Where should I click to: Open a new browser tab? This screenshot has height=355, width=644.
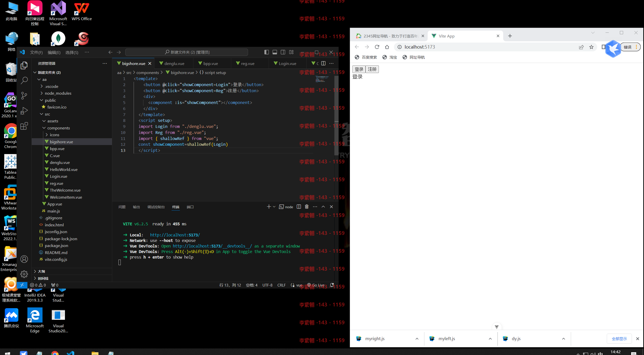click(x=510, y=36)
